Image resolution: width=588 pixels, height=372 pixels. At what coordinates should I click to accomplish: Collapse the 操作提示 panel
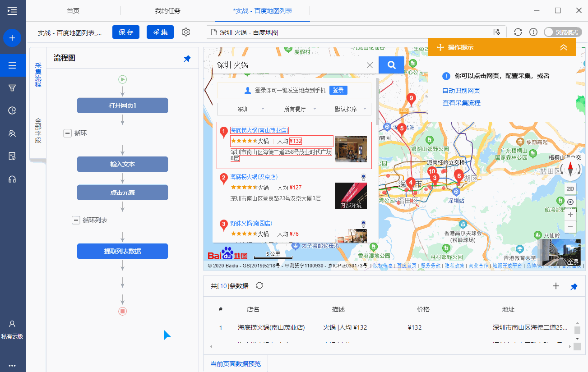point(563,47)
